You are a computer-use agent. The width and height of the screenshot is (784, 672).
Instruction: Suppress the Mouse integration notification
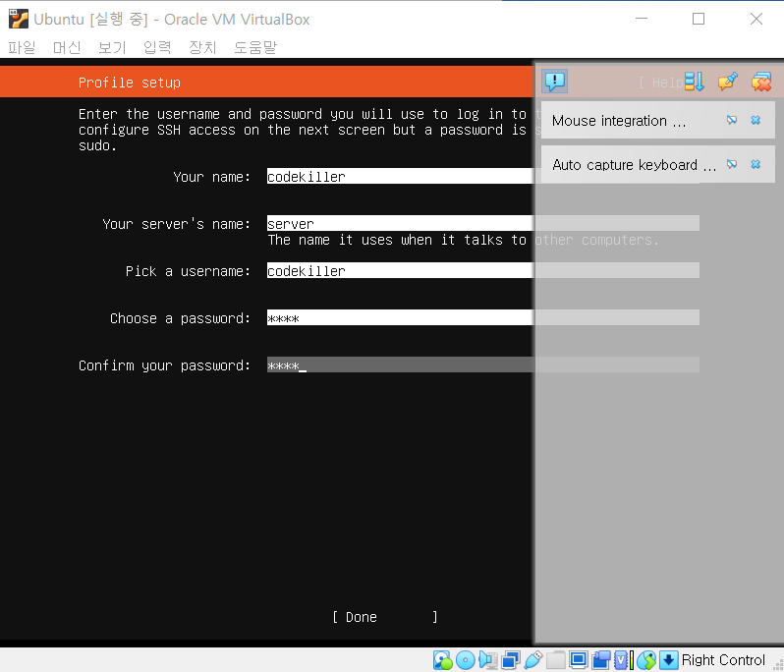coord(732,120)
